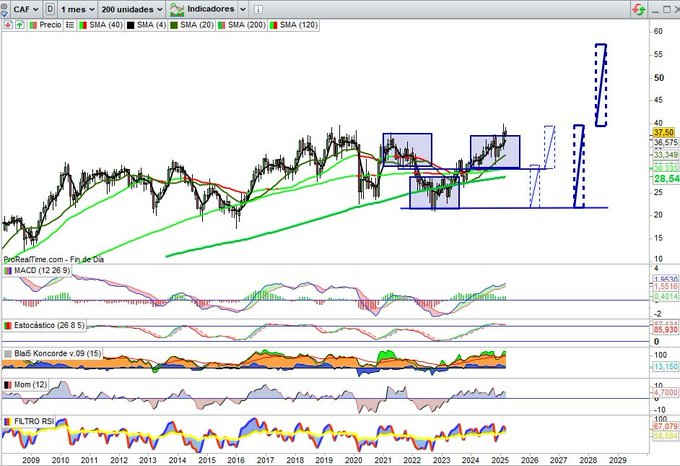The image size is (680, 466).
Task: Select the SMA (40) indicator label
Action: coord(106,25)
